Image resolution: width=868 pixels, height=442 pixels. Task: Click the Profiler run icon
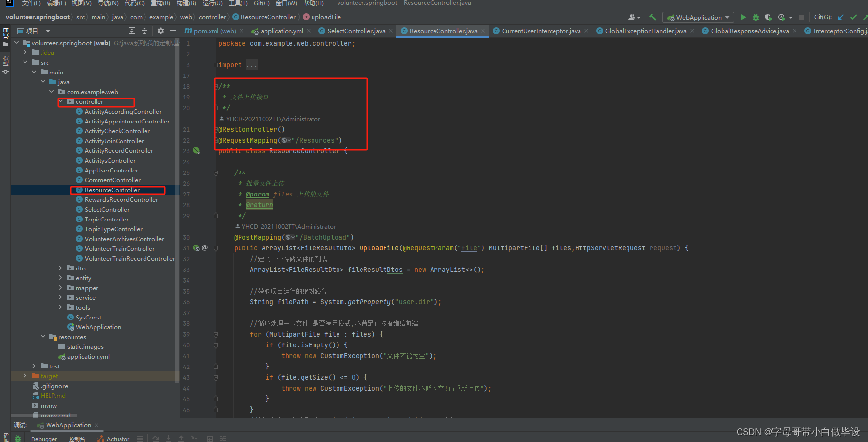[x=782, y=17]
